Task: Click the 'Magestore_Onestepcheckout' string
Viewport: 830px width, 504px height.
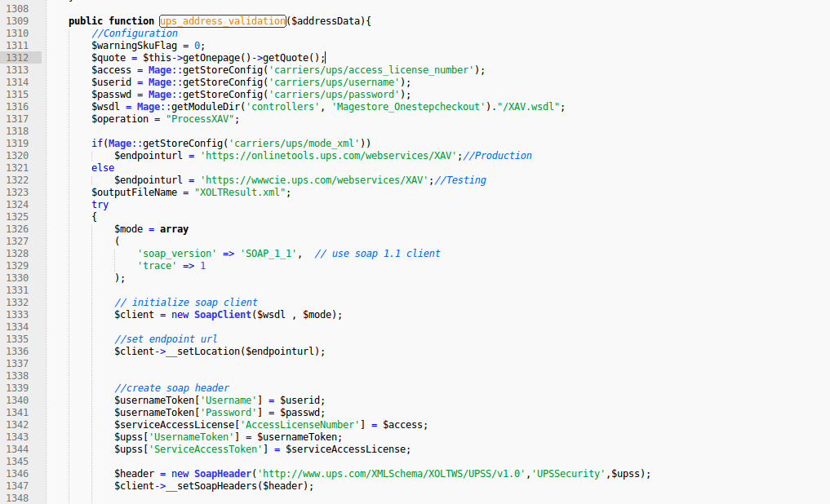Action: (409, 106)
